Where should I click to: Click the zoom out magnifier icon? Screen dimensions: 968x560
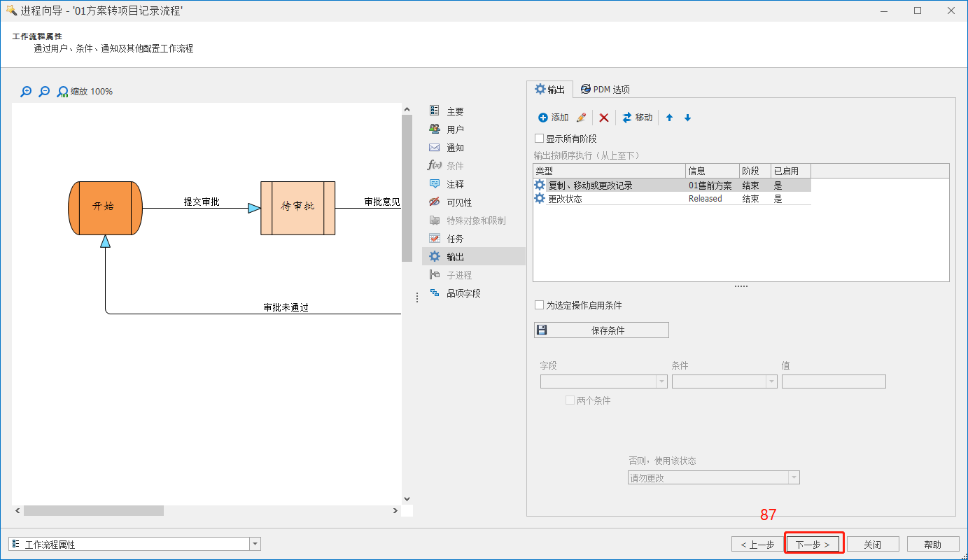pos(44,92)
